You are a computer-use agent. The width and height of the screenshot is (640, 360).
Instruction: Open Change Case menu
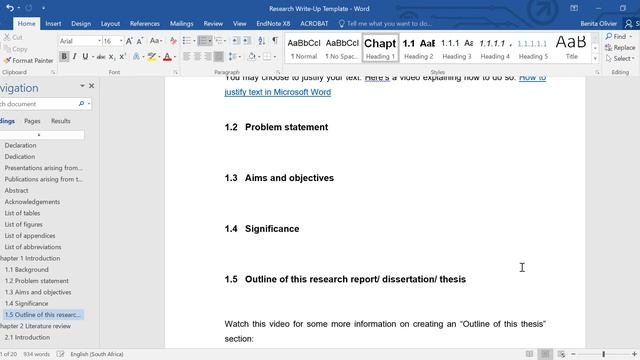pyautogui.click(x=156, y=41)
